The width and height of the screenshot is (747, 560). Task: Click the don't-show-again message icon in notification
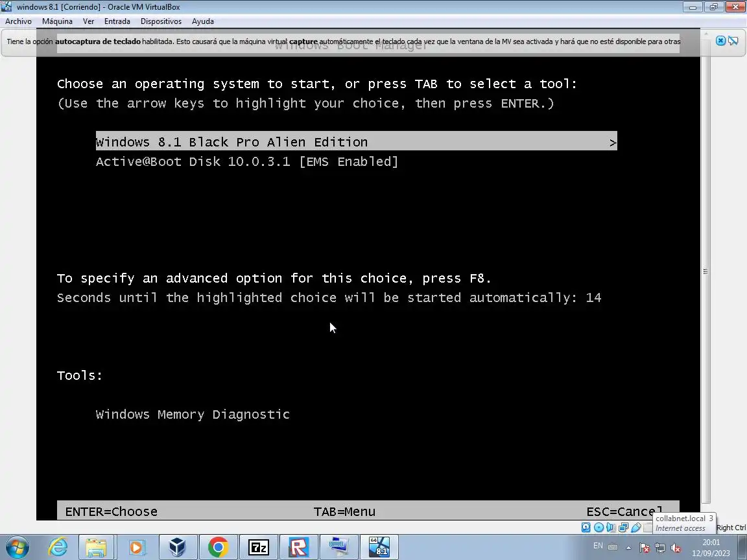click(733, 41)
